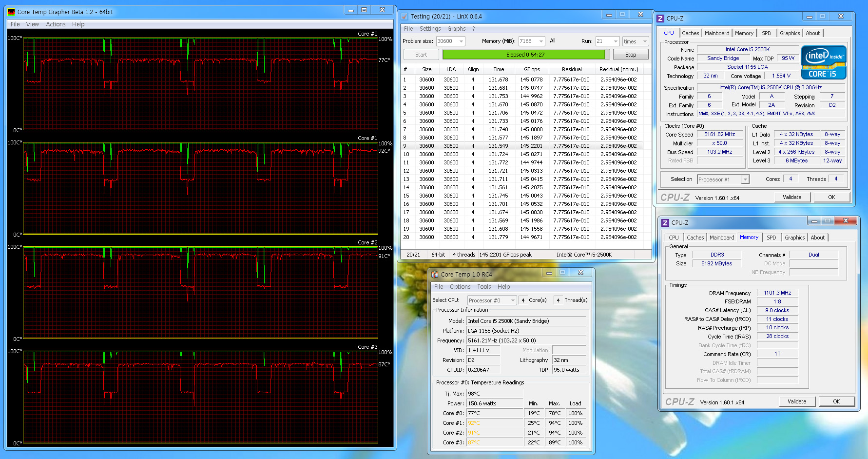The image size is (868, 459).
Task: Open Help menu in Core Temp Grapher
Action: coord(78,24)
